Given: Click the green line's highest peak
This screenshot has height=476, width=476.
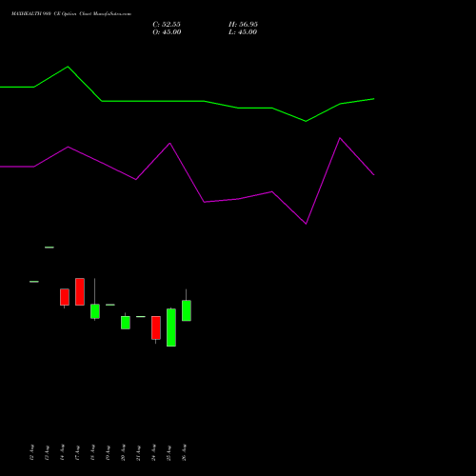Looking at the screenshot, I should pos(68,67).
